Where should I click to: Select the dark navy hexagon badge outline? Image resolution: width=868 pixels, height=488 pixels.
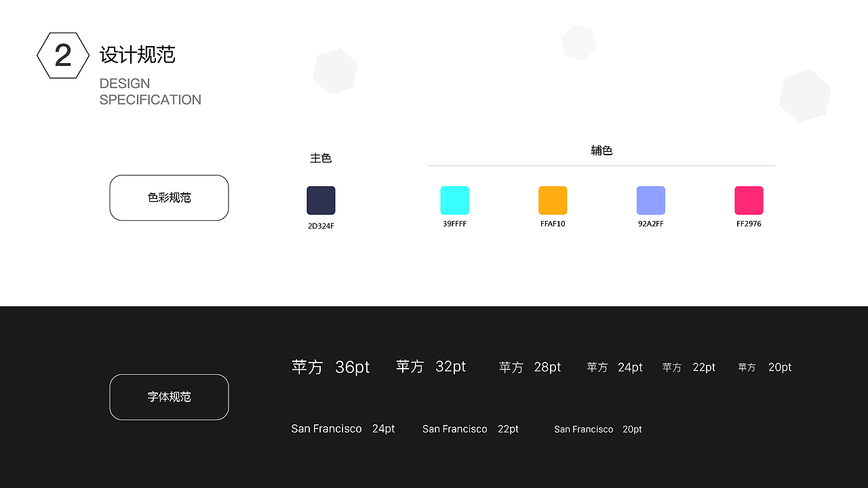pos(62,55)
